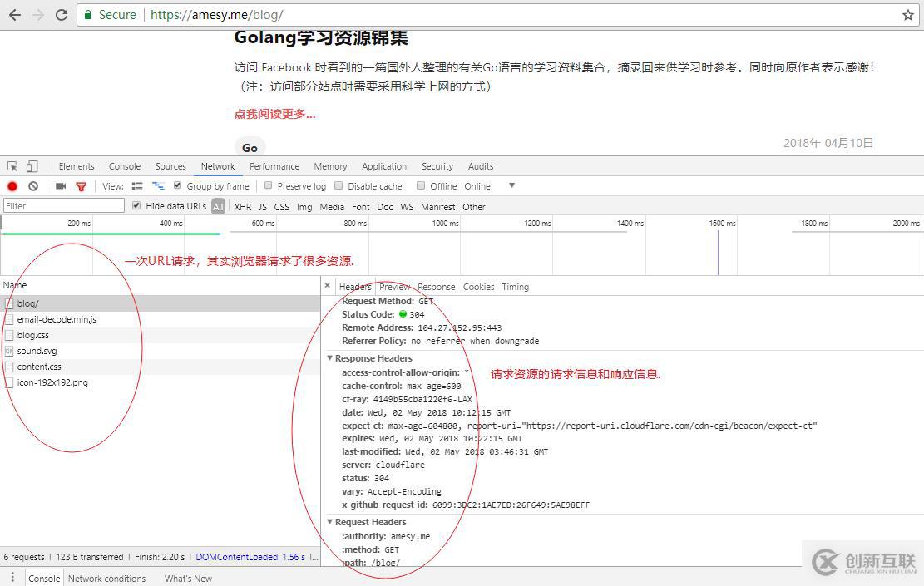Click the 点我阅读更多 link
The width and height of the screenshot is (924, 586).
(274, 114)
